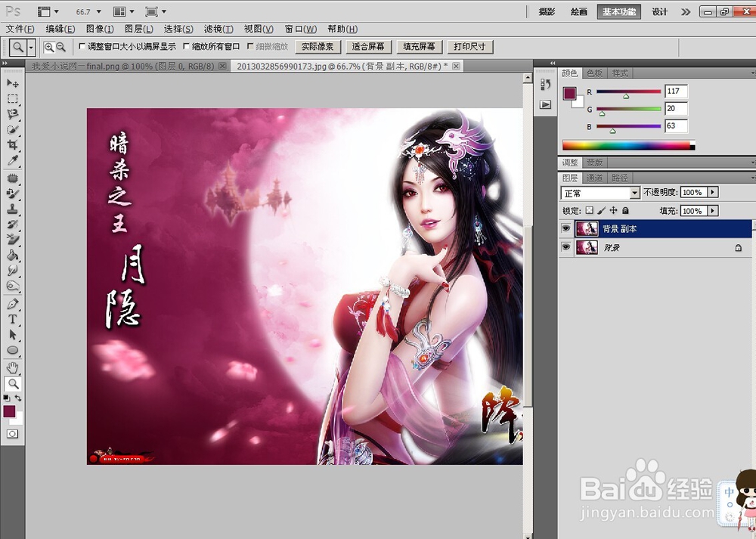This screenshot has width=756, height=539.
Task: Open the 填充 fill slider arrow
Action: click(x=713, y=211)
